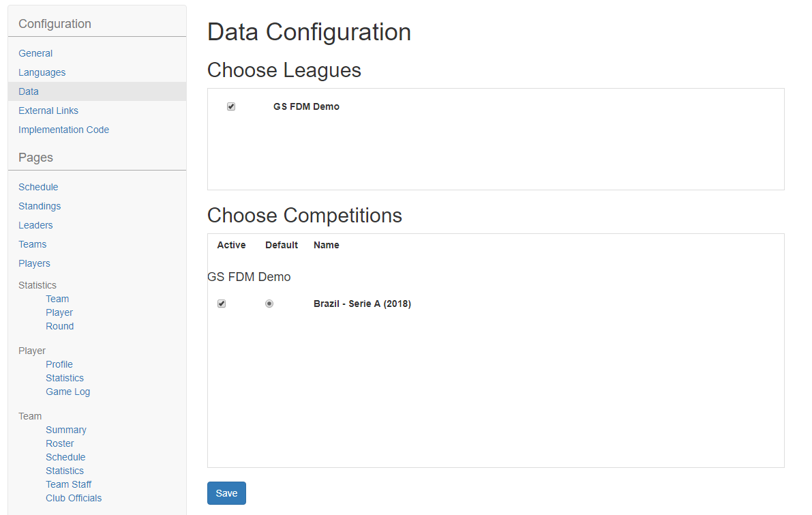Open the Schedule page under Pages
This screenshot has height=515, width=812.
(x=38, y=187)
